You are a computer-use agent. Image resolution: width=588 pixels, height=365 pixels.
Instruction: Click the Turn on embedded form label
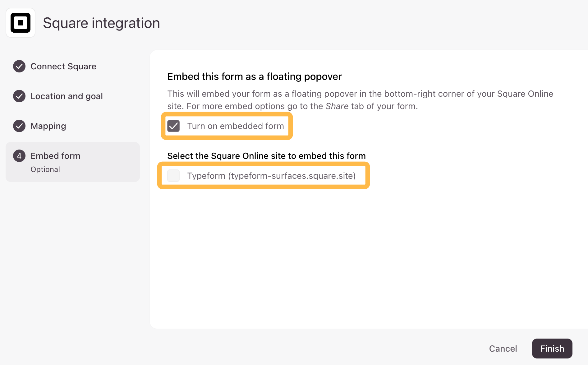[236, 126]
